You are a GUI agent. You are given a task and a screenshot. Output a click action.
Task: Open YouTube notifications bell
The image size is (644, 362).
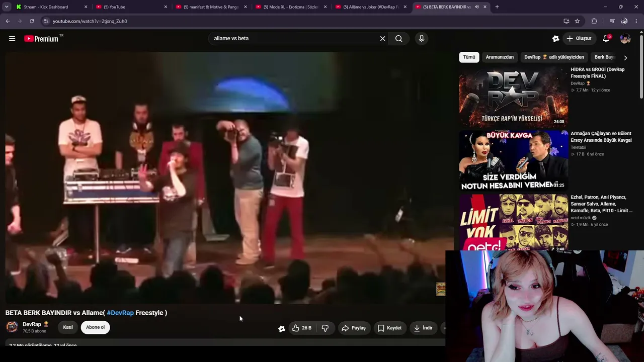607,39
